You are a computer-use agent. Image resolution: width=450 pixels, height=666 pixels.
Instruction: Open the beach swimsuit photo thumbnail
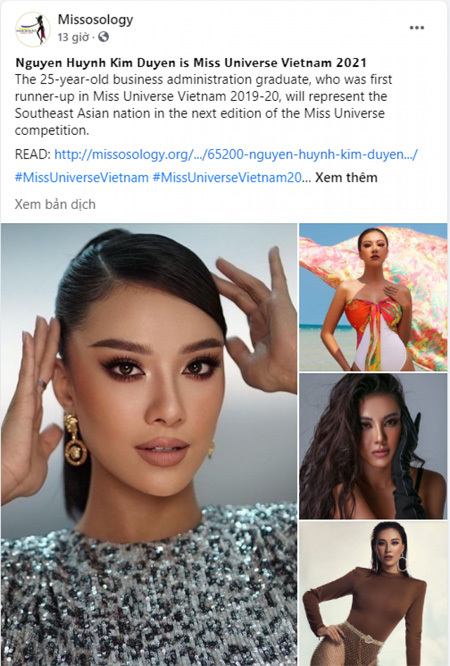(x=373, y=297)
